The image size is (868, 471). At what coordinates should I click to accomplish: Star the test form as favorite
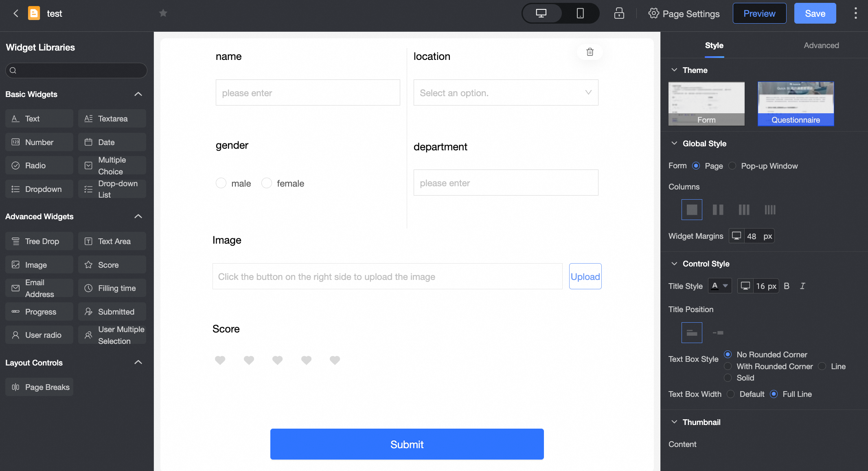click(x=163, y=13)
